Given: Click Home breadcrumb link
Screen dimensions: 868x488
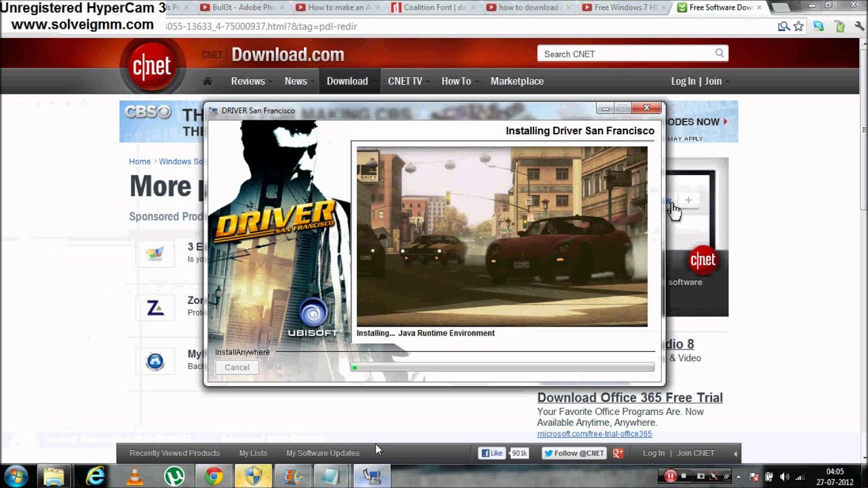Looking at the screenshot, I should pyautogui.click(x=140, y=161).
